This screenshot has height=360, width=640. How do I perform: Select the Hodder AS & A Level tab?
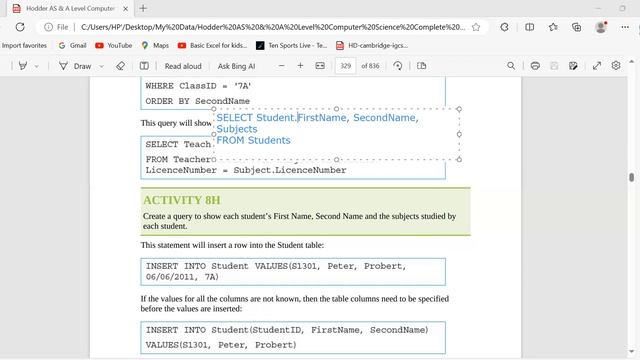[x=69, y=8]
